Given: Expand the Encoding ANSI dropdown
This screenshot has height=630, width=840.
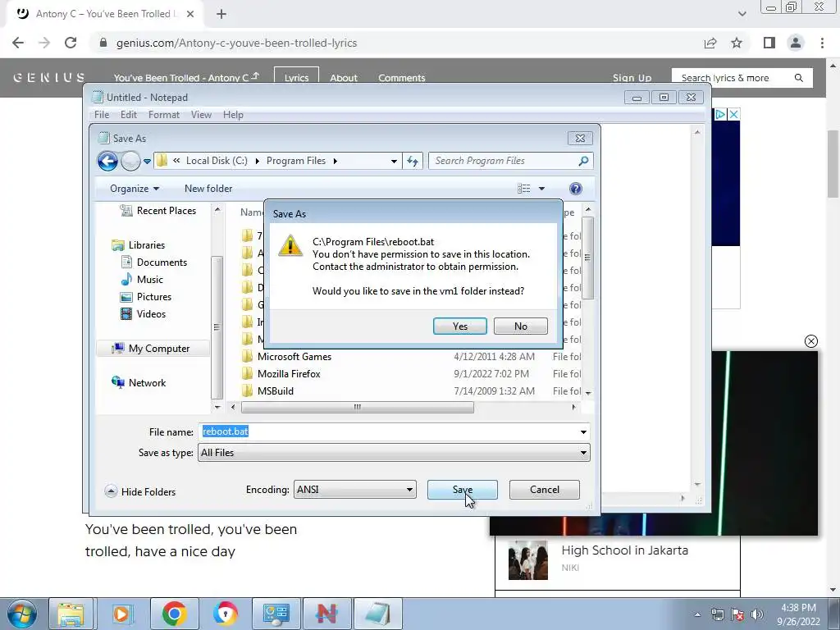Looking at the screenshot, I should [409, 490].
